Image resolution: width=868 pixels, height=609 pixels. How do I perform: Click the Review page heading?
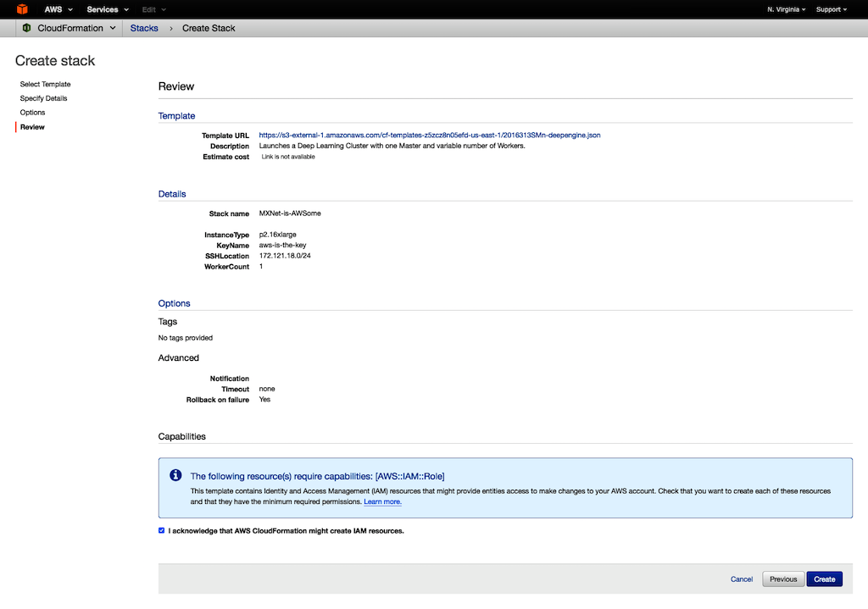(176, 86)
